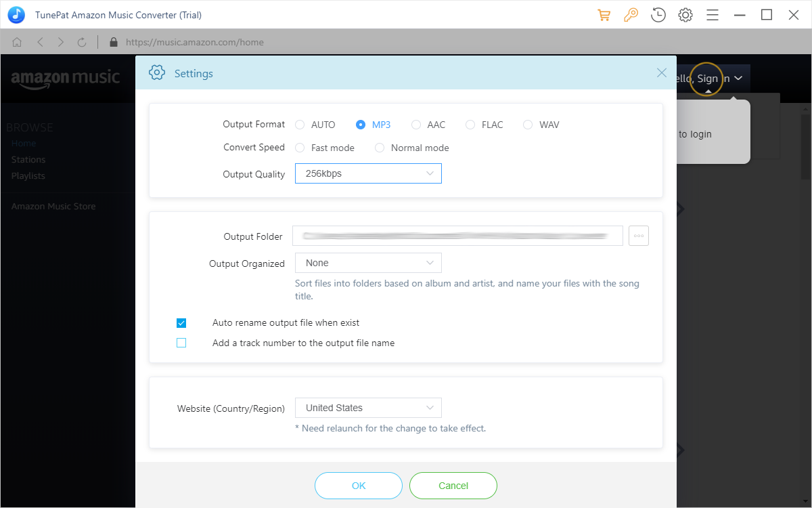
Task: Browse for output folder with ellipsis button
Action: 639,236
